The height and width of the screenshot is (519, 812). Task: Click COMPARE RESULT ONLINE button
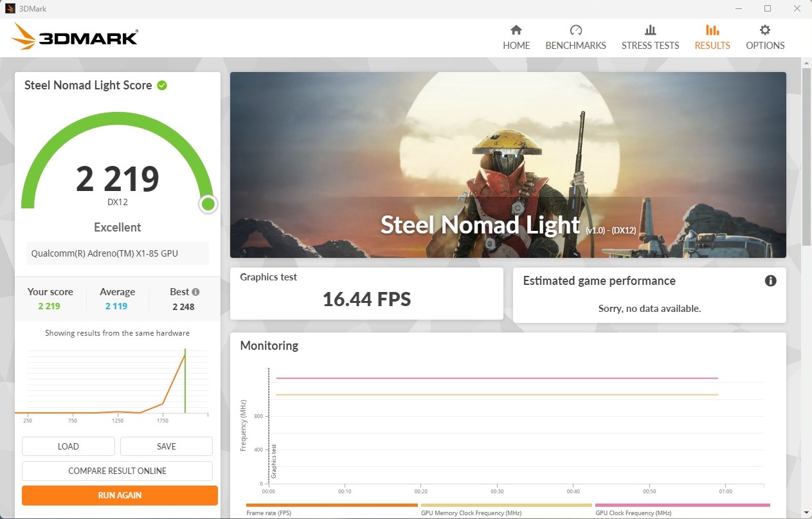point(117,471)
